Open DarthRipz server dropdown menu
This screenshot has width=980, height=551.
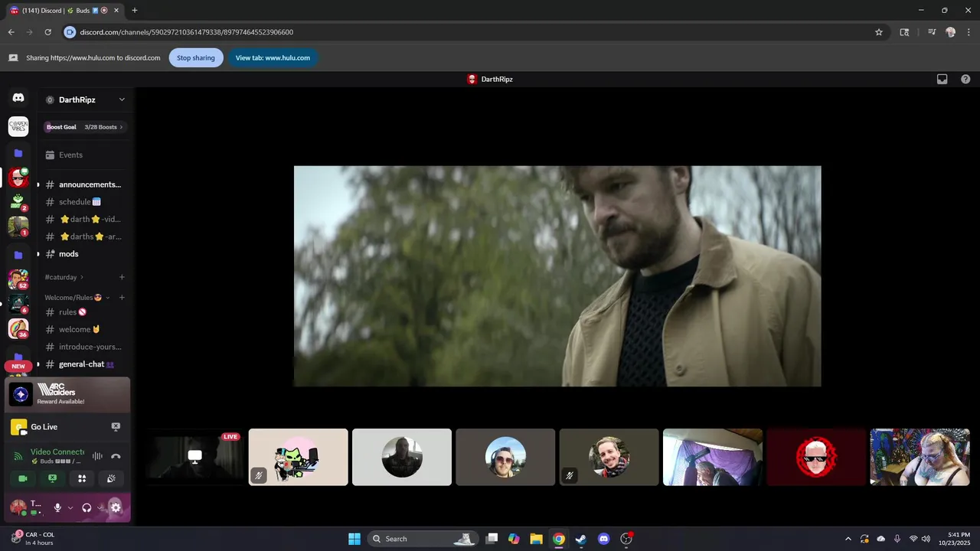pyautogui.click(x=122, y=99)
